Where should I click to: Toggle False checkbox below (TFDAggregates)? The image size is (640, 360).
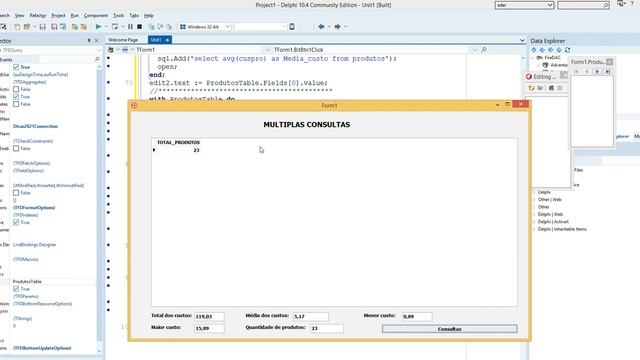coord(16,89)
